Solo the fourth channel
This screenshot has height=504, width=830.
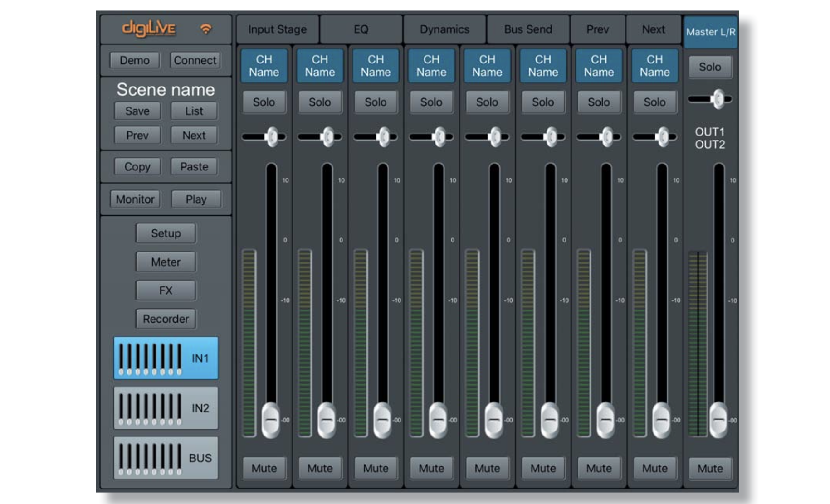(431, 102)
